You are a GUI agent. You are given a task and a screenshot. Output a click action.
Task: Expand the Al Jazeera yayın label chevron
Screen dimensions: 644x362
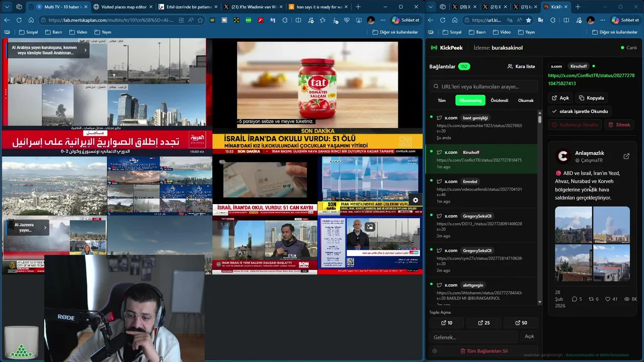[x=45, y=227]
